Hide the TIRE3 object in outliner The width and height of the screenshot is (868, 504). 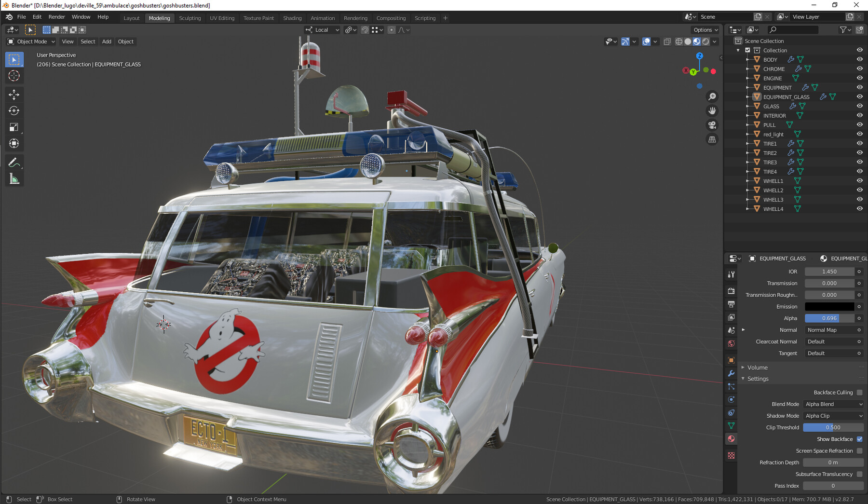[859, 162]
